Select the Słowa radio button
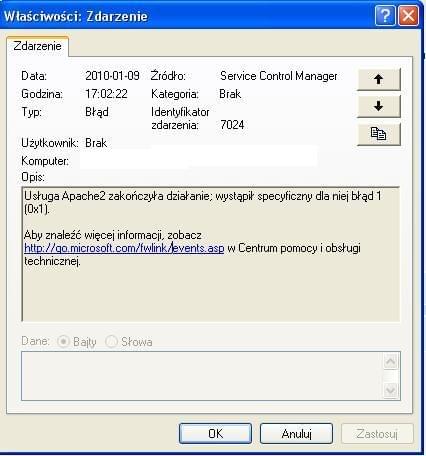The height and width of the screenshot is (456, 426). [111, 342]
